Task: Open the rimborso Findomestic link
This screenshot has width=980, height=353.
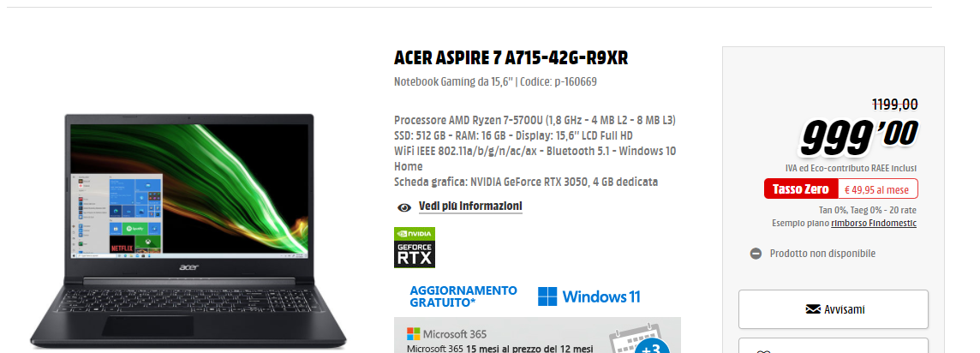Action: click(x=874, y=223)
